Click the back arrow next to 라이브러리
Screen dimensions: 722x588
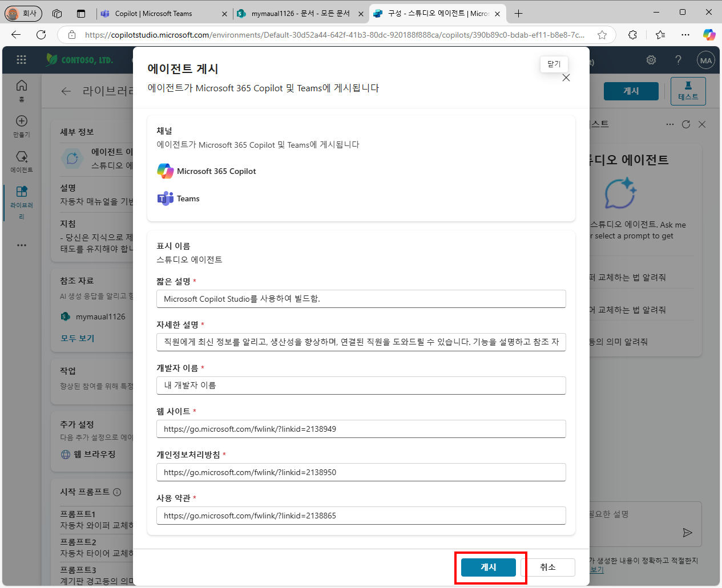point(66,91)
